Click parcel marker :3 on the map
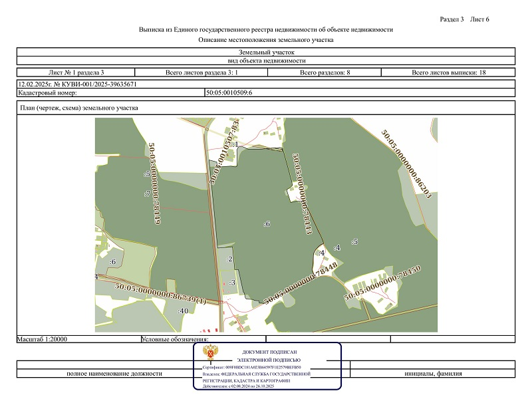Image resolution: width=532 pixels, height=411 pixels. tap(231, 283)
